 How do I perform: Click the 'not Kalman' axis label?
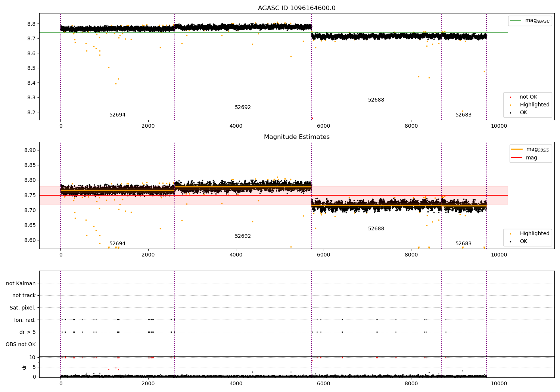coord(21,283)
